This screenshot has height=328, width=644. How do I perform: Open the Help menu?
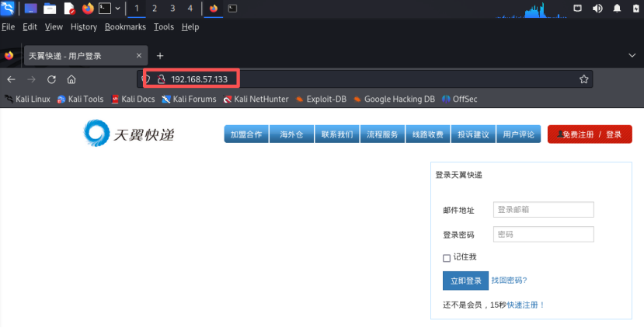(x=190, y=27)
